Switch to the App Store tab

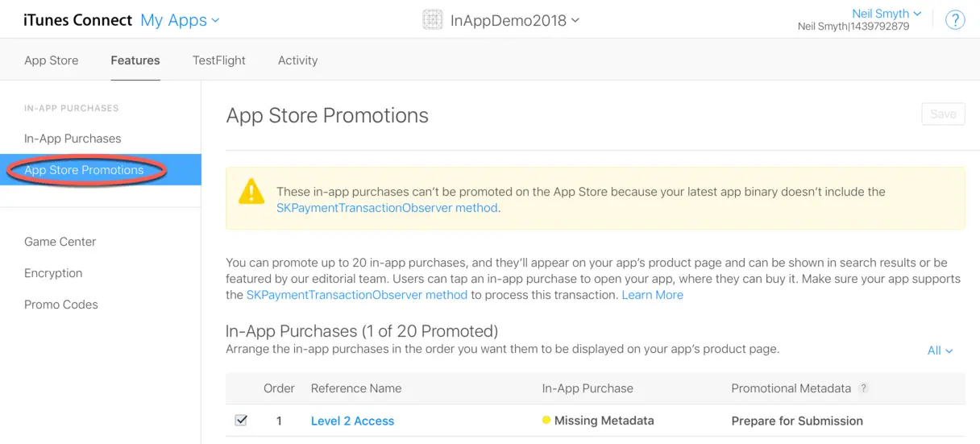click(52, 60)
